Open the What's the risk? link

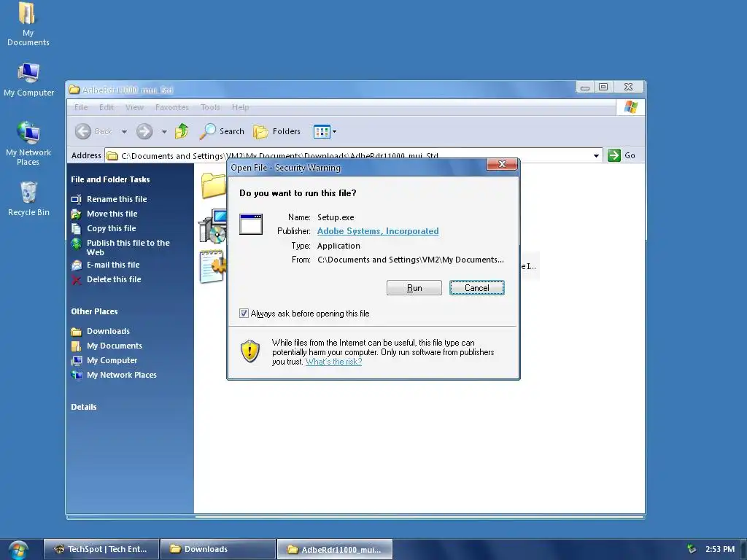coord(333,362)
